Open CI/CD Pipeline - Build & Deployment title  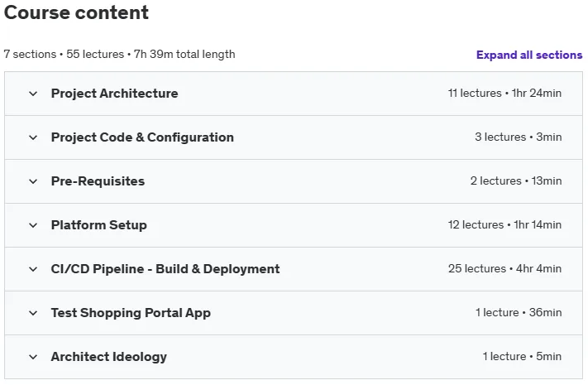165,269
